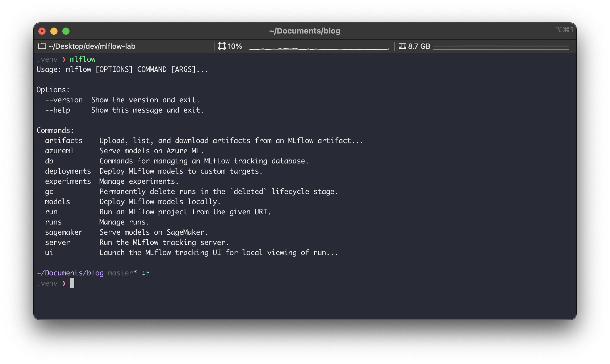
Task: Click the 8.7 GB memory readout
Action: [x=419, y=46]
